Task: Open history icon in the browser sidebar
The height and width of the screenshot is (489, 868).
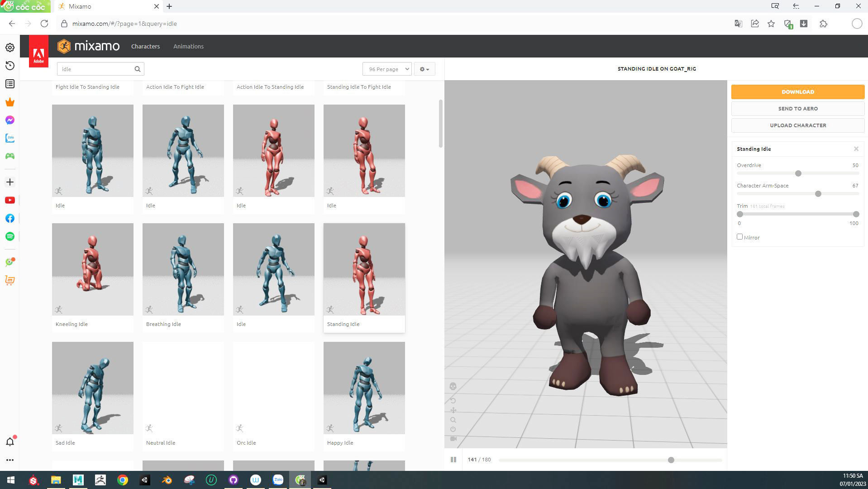Action: click(10, 66)
